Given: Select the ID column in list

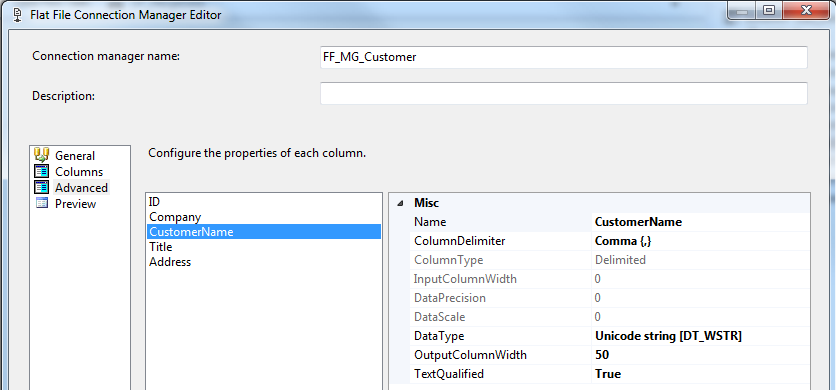Looking at the screenshot, I should (263, 202).
